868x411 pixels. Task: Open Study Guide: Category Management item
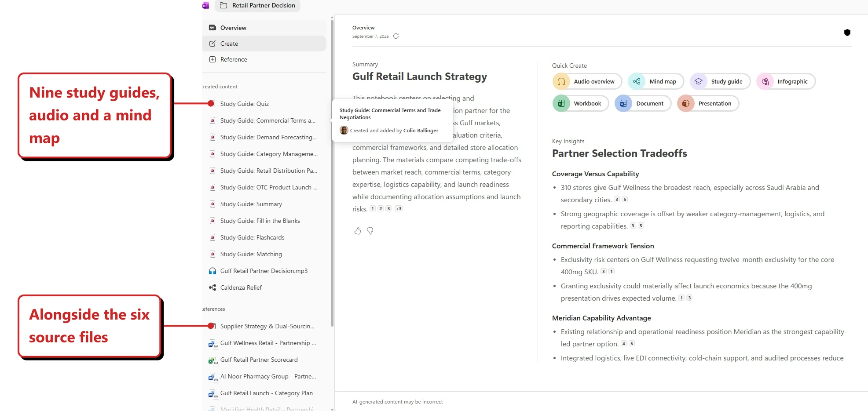pyautogui.click(x=264, y=154)
